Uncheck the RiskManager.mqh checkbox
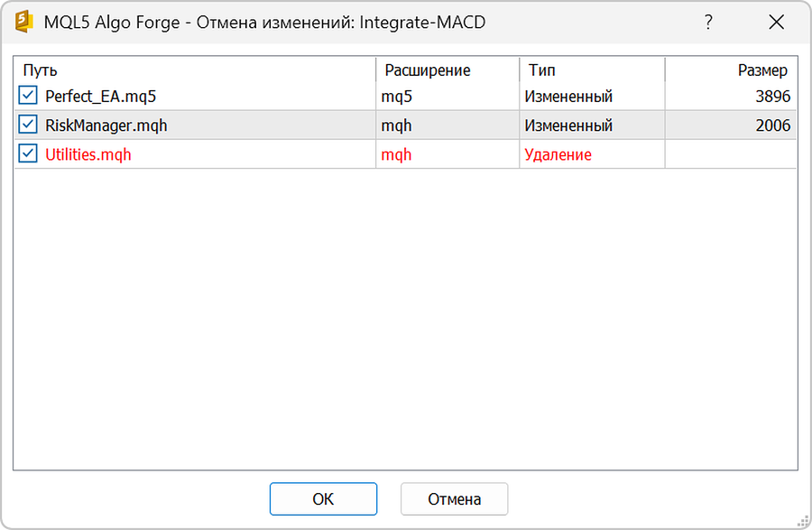The width and height of the screenshot is (812, 530). pos(27,125)
